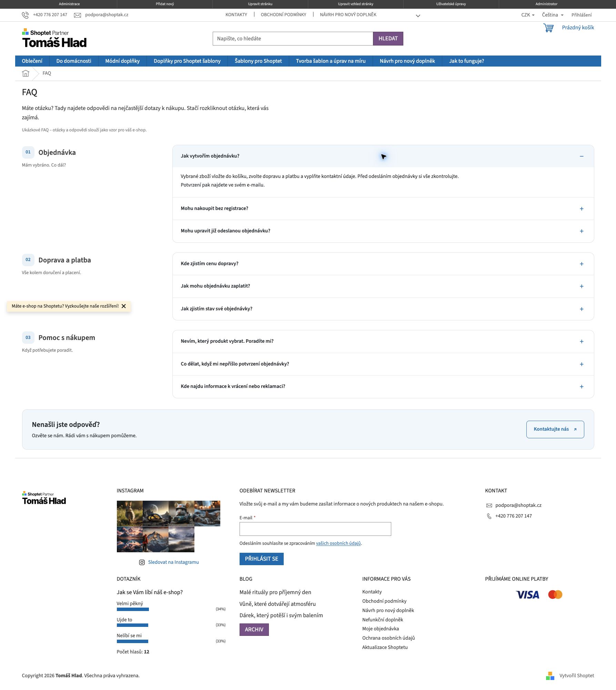Expand 'Jak mohu objednávku zaplatit?' question
Image resolution: width=616 pixels, height=690 pixels.
(383, 286)
